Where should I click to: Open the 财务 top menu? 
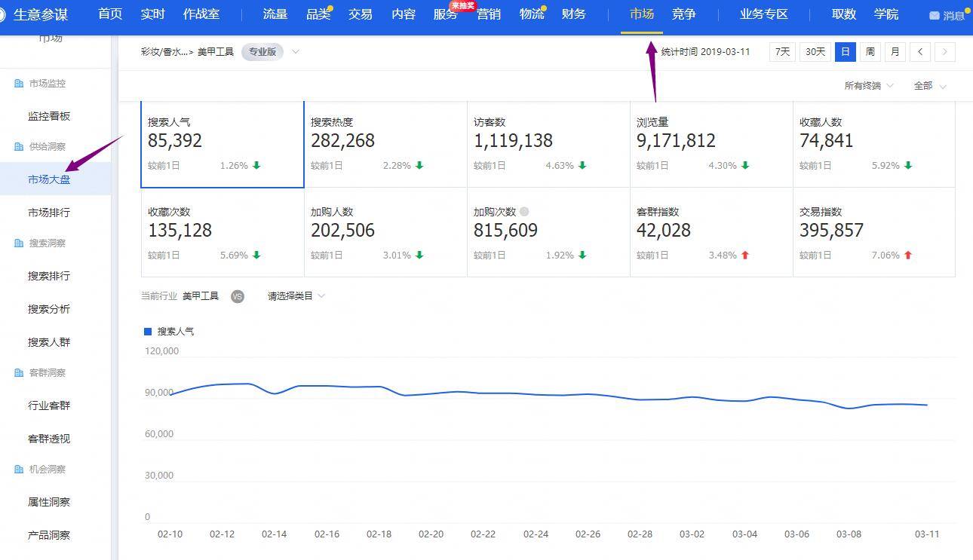pyautogui.click(x=574, y=14)
